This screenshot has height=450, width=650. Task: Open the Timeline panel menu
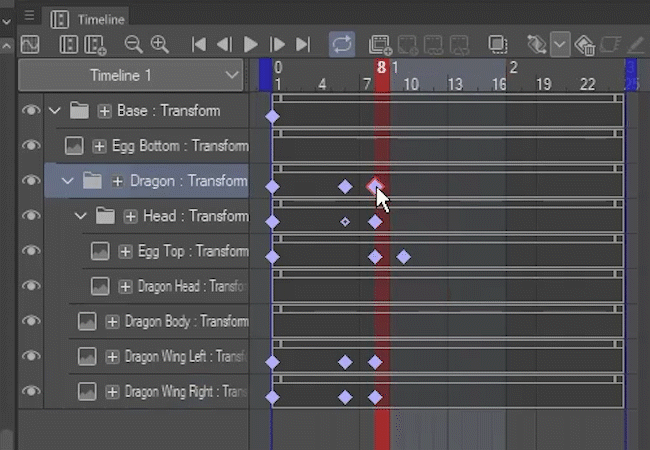click(x=29, y=15)
